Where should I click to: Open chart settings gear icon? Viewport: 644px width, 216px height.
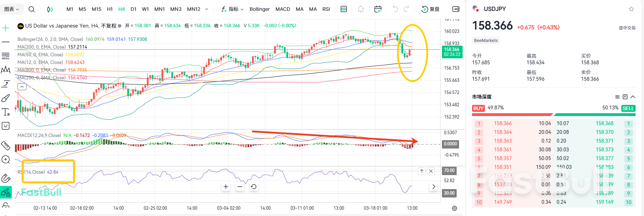[455, 208]
